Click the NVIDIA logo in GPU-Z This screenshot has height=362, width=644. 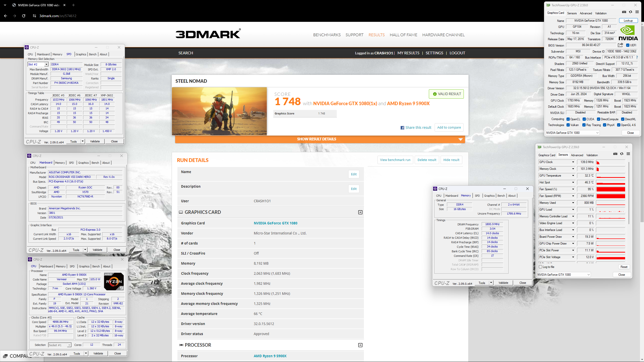[x=628, y=33]
